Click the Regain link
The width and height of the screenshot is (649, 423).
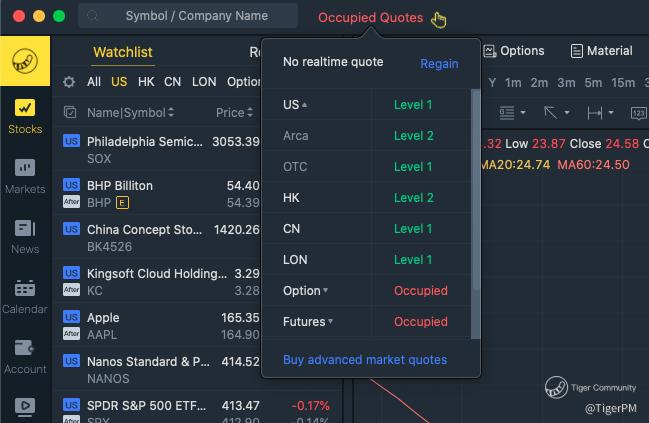click(x=439, y=63)
